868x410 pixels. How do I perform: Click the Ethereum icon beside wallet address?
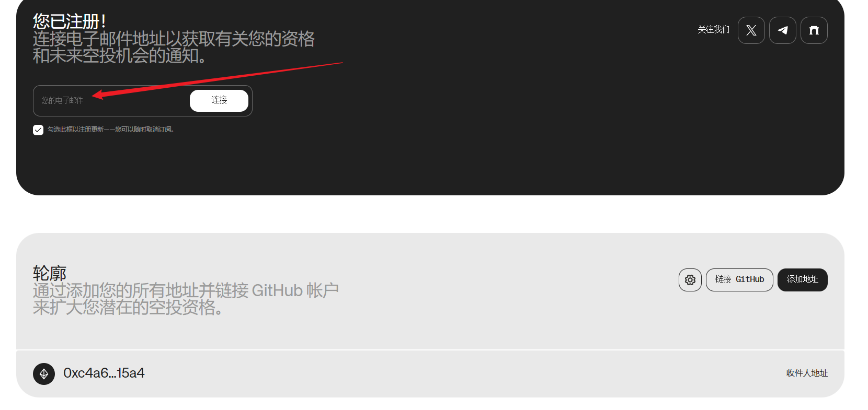[x=44, y=374]
